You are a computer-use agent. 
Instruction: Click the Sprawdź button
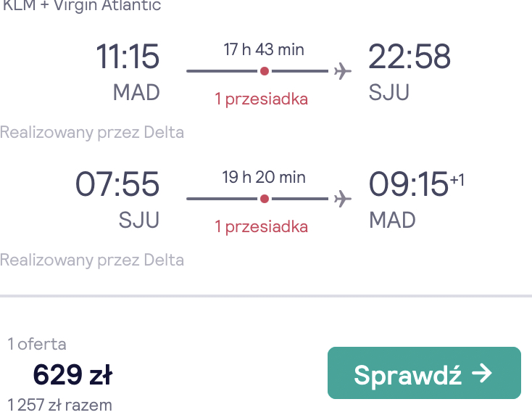(x=424, y=373)
